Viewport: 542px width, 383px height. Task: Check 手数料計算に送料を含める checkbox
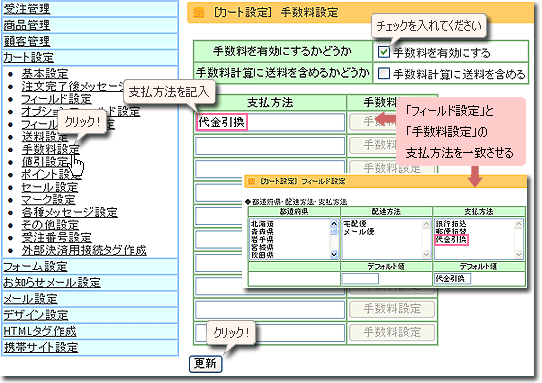pyautogui.click(x=383, y=73)
